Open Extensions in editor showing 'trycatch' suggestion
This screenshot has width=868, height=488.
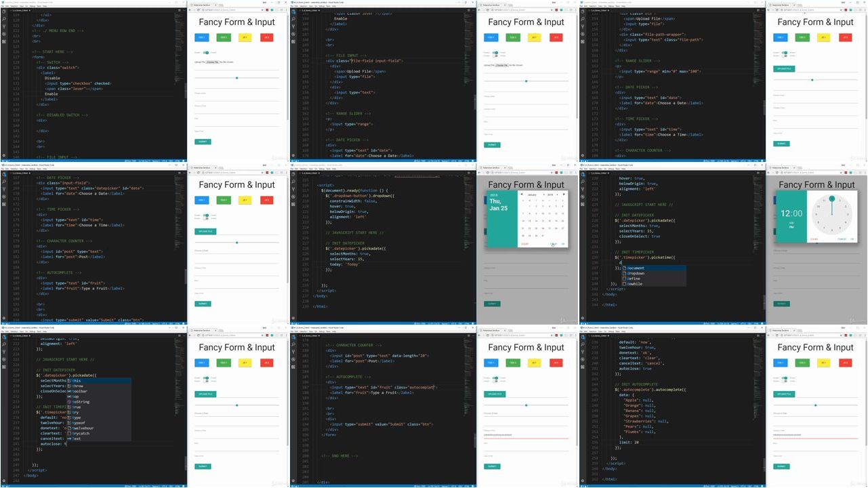(x=4, y=367)
